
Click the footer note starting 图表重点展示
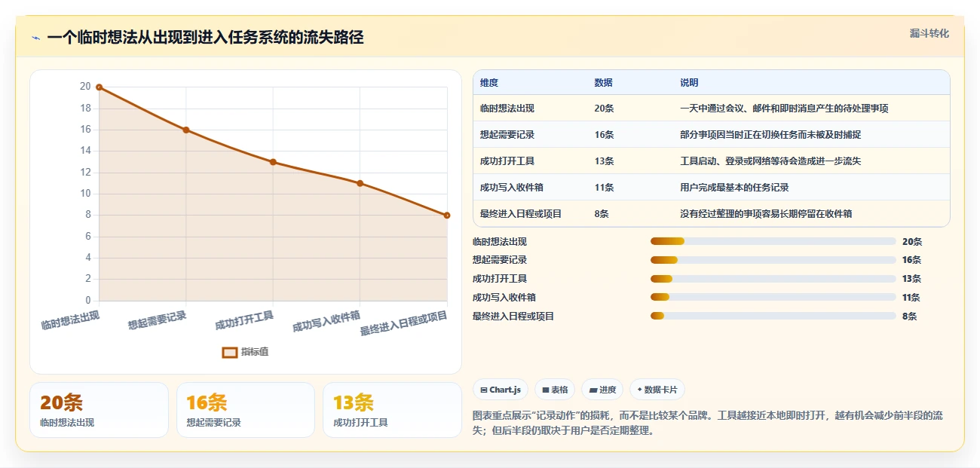click(708, 423)
